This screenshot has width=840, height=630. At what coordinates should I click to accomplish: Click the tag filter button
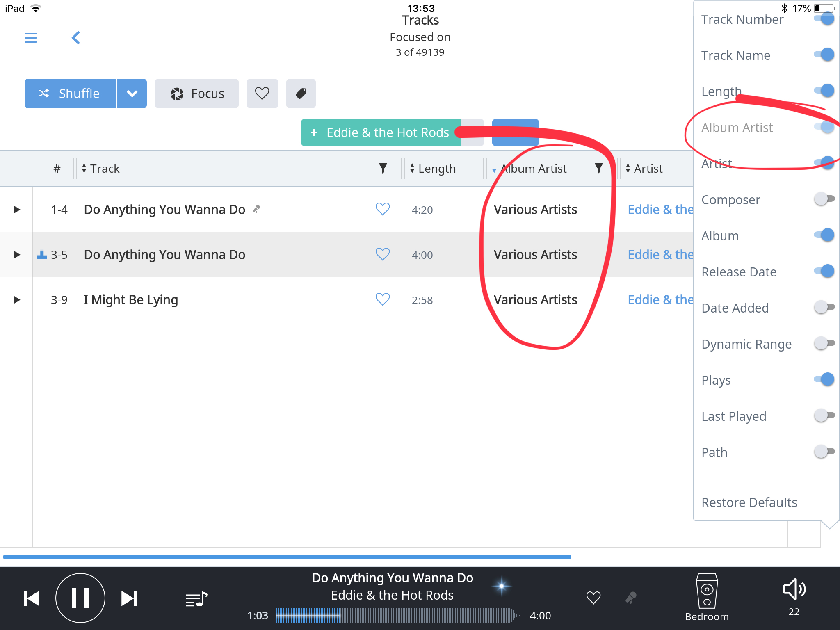coord(301,94)
